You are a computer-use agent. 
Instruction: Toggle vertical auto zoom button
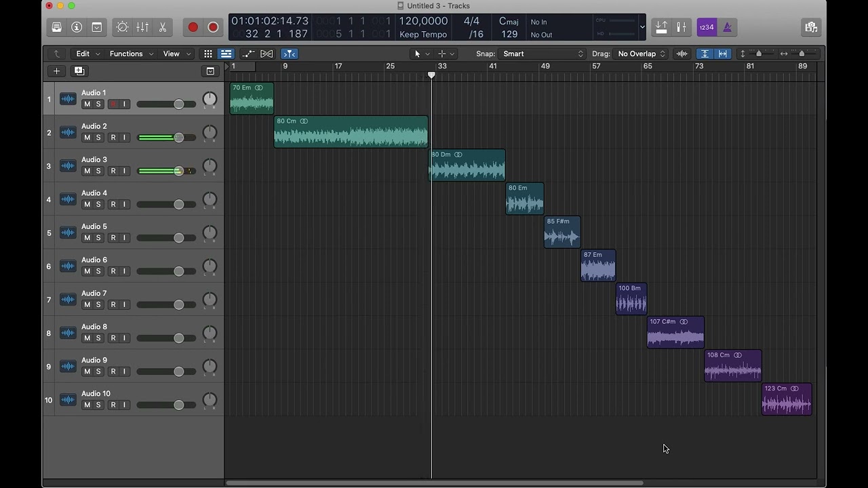705,54
